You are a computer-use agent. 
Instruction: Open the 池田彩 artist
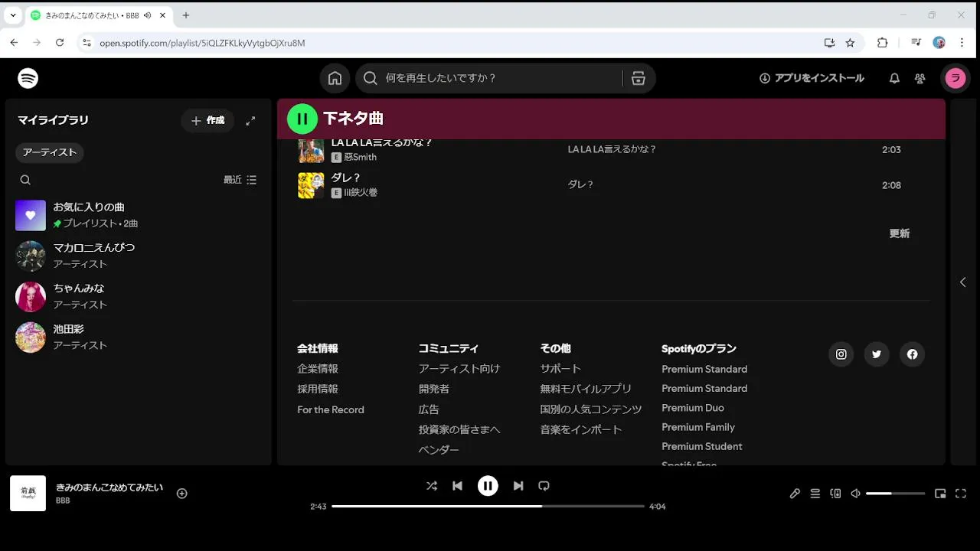click(x=139, y=337)
